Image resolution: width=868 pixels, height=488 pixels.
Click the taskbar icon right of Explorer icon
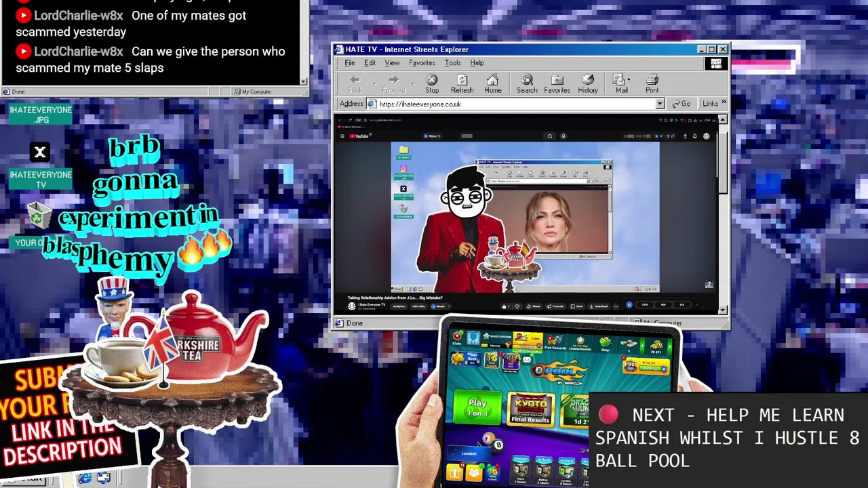coord(104,479)
